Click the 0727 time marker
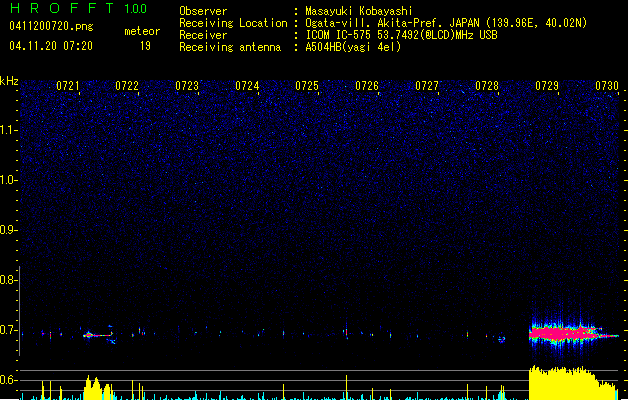The width and height of the screenshot is (629, 400). pos(427,86)
